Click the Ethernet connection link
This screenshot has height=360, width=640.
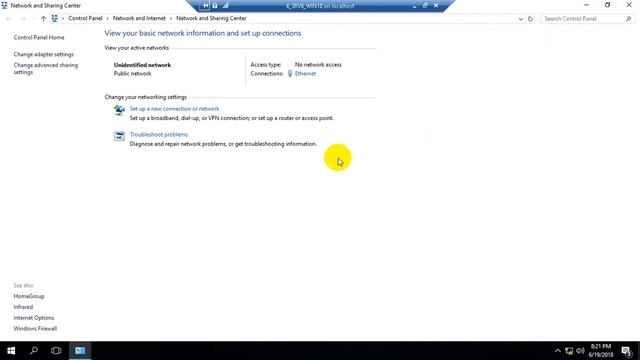pos(305,73)
